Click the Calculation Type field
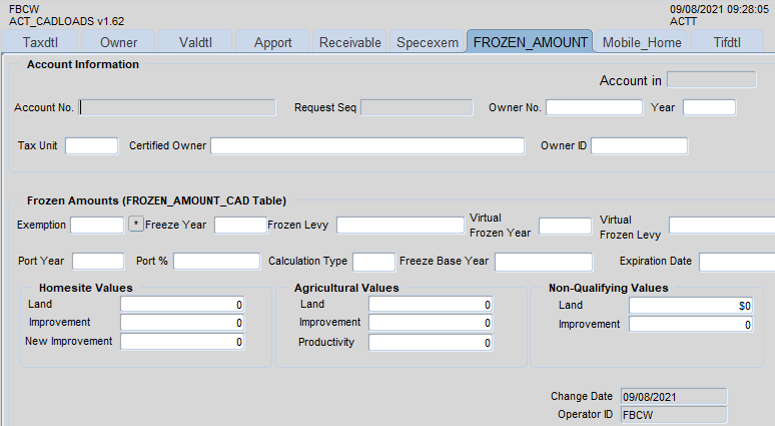 pyautogui.click(x=373, y=261)
